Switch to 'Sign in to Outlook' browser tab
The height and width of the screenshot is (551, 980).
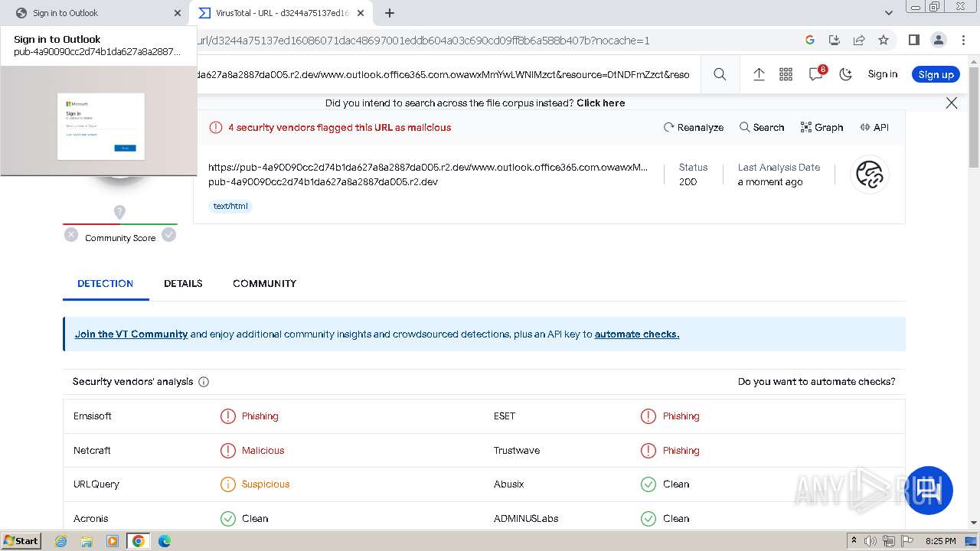point(96,13)
